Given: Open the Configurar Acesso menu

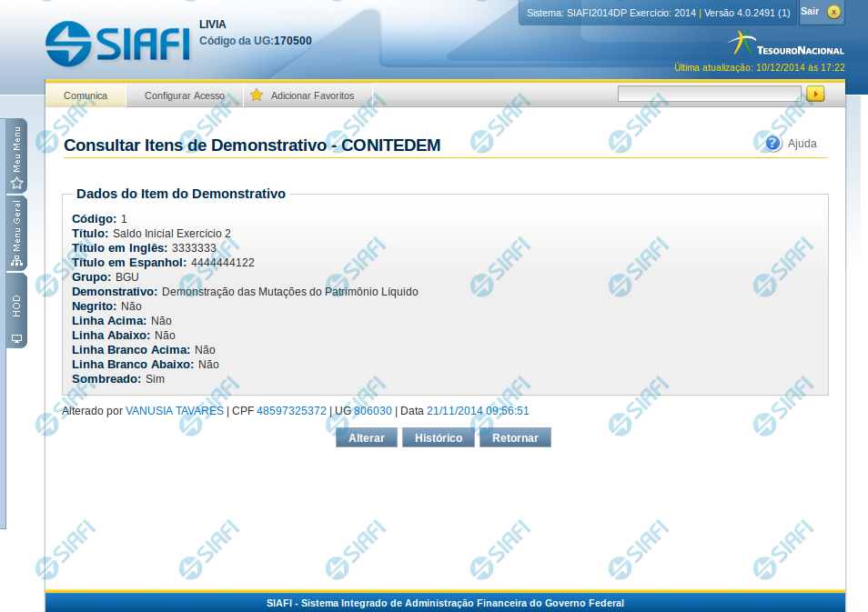Looking at the screenshot, I should click(185, 95).
